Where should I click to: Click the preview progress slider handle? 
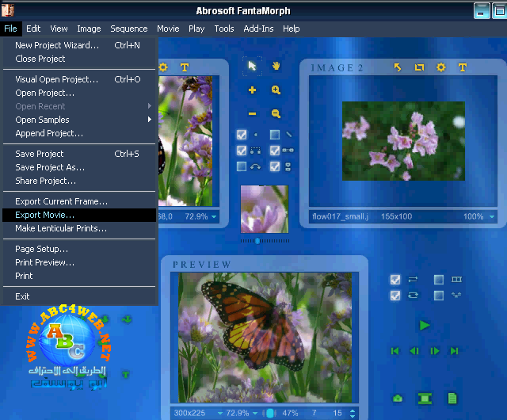pos(270,413)
